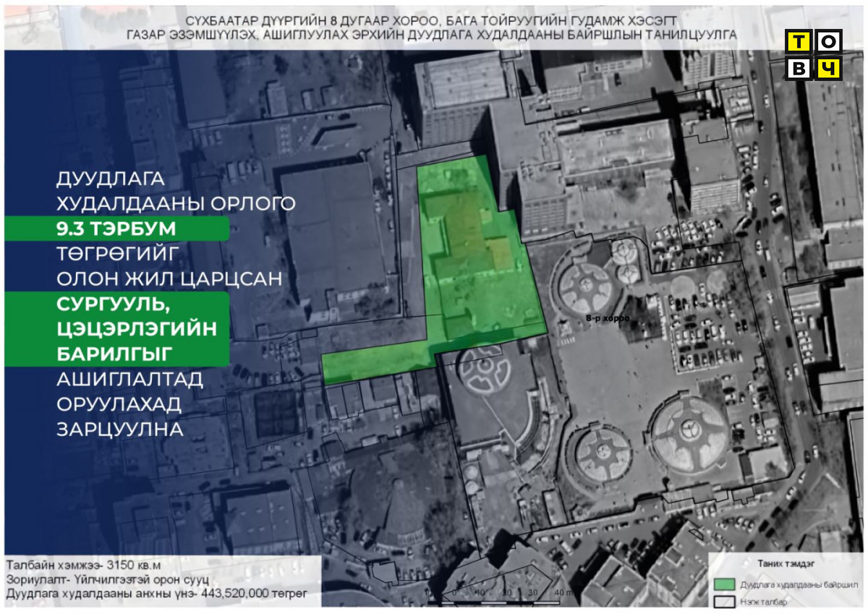Viewport: 868px width, 614px height.
Task: Click the 'Зориулалт- Үйлчилгээтэй орон сууц' line
Action: [108, 579]
